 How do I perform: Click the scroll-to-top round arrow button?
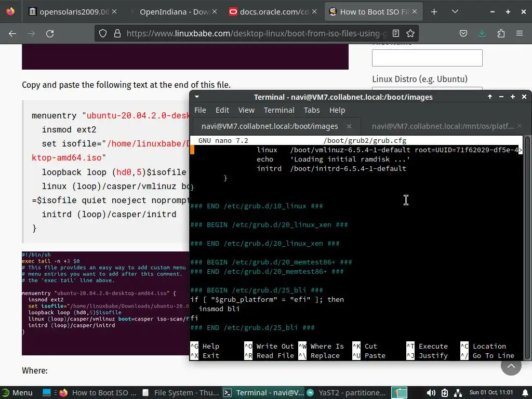click(511, 365)
